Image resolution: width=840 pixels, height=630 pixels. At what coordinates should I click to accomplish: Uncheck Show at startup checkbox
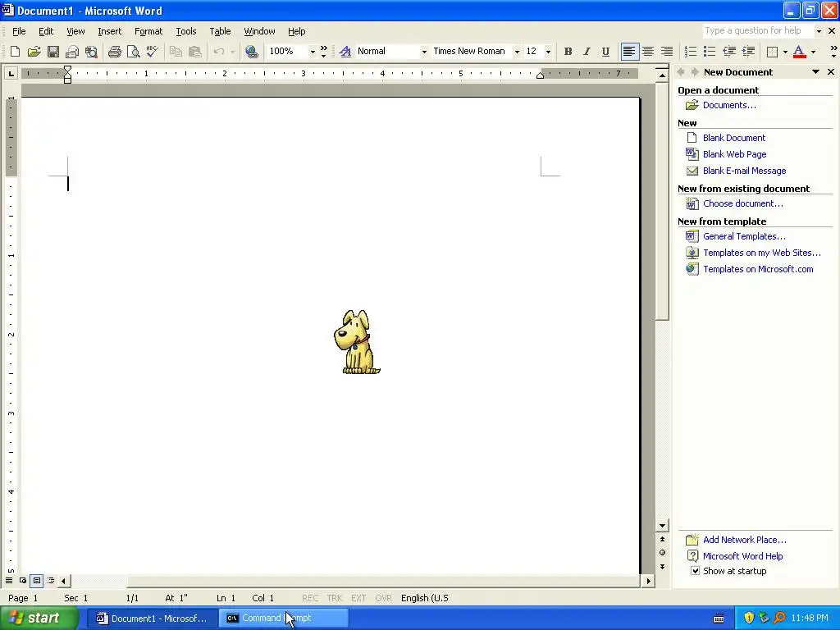coord(695,571)
